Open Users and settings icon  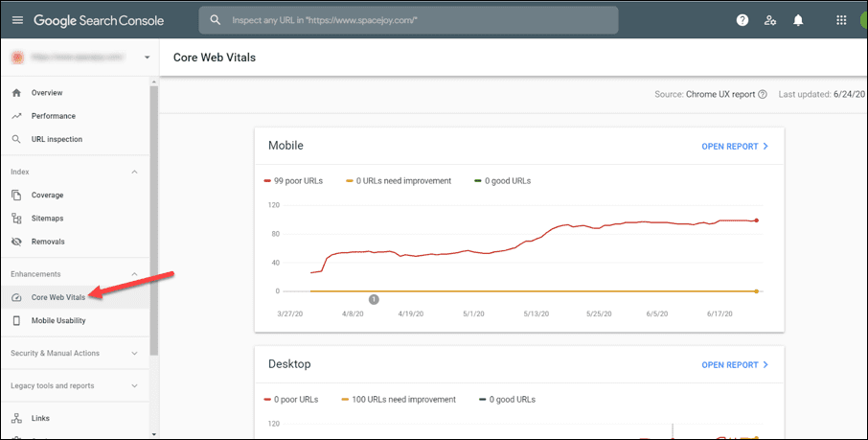coord(770,20)
